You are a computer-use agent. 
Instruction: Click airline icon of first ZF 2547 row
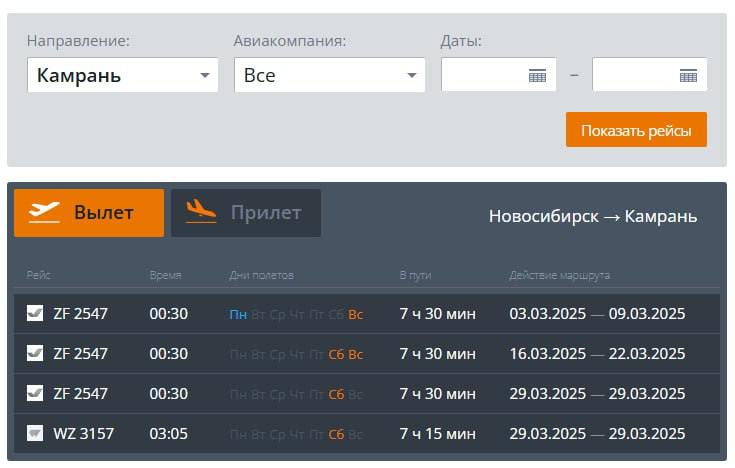[35, 314]
